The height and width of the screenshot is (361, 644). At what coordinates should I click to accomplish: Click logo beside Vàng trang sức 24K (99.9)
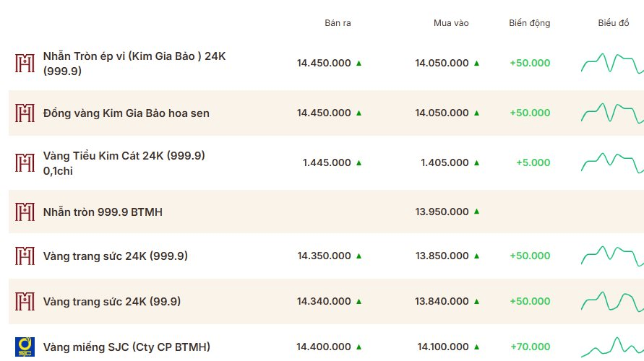coord(25,302)
